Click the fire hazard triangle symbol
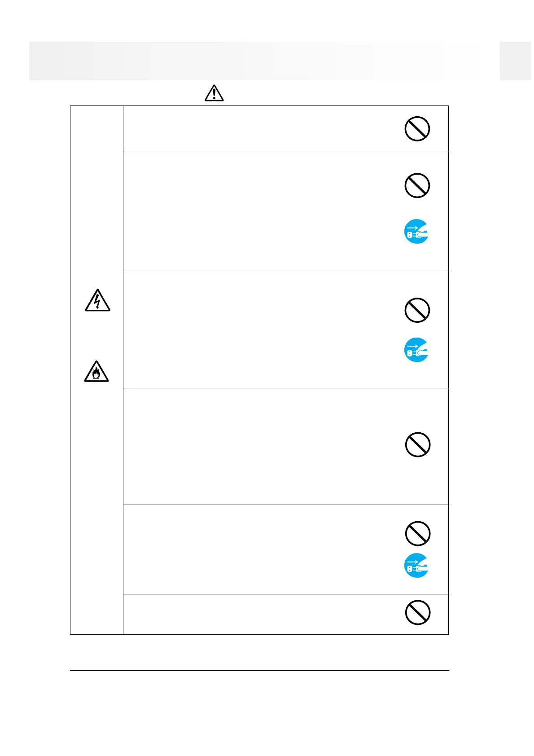 tap(96, 372)
